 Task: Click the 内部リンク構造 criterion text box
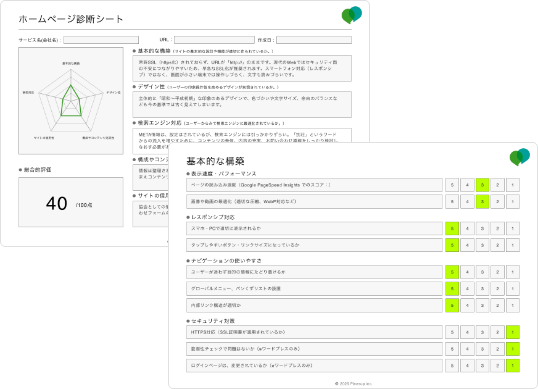tap(314, 305)
